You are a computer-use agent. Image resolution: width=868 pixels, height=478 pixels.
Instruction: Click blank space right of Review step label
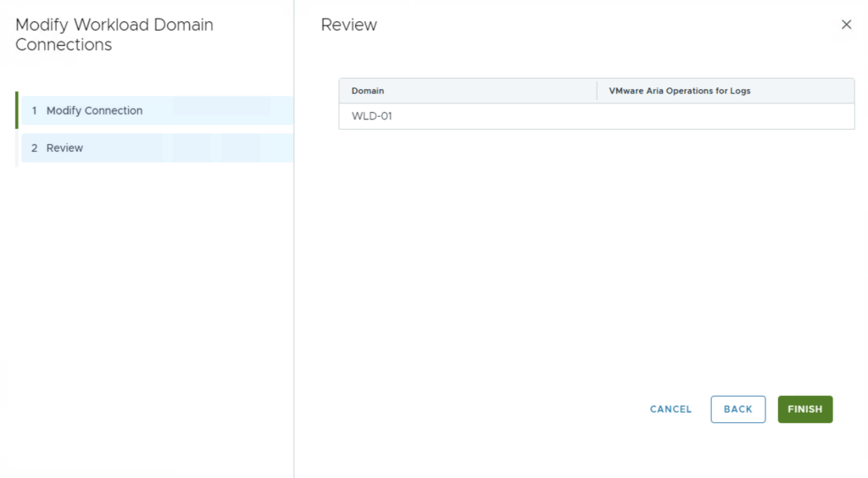186,148
